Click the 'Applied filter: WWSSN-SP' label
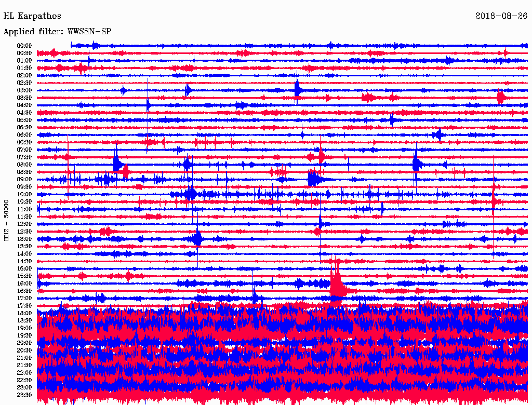 (x=57, y=32)
